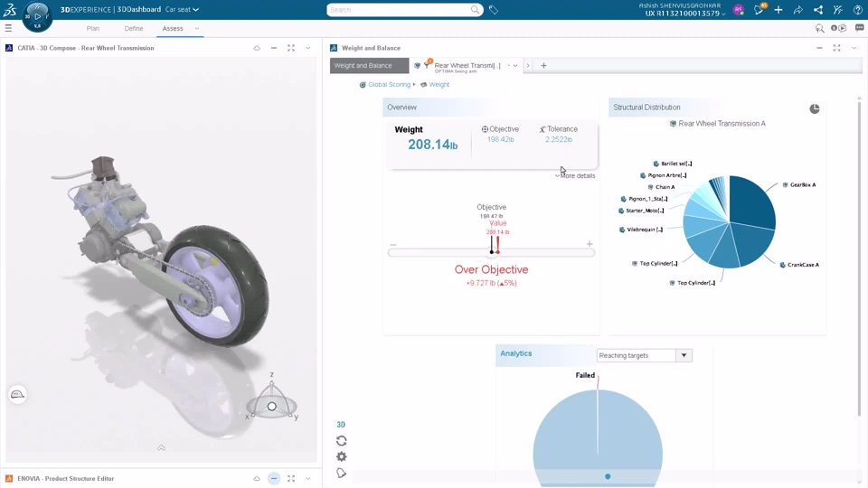
Task: Open notifications bell with badge
Action: 759,9
